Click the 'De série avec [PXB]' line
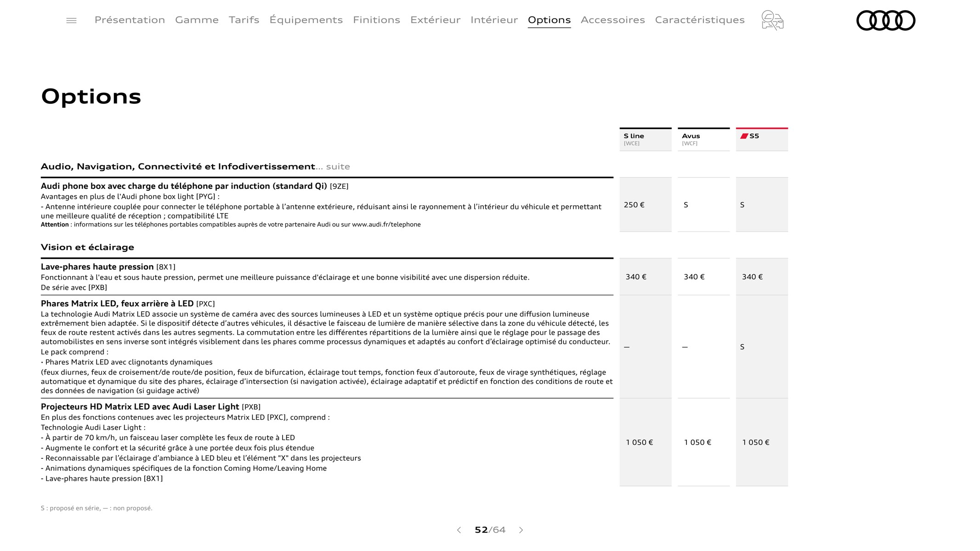Screen dimensions: 980x551 (74, 287)
